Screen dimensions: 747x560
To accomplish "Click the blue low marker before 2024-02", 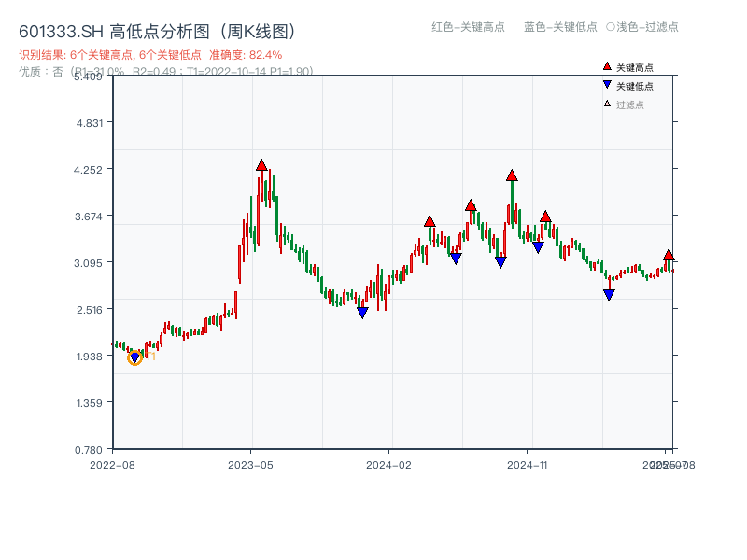I will (x=362, y=311).
